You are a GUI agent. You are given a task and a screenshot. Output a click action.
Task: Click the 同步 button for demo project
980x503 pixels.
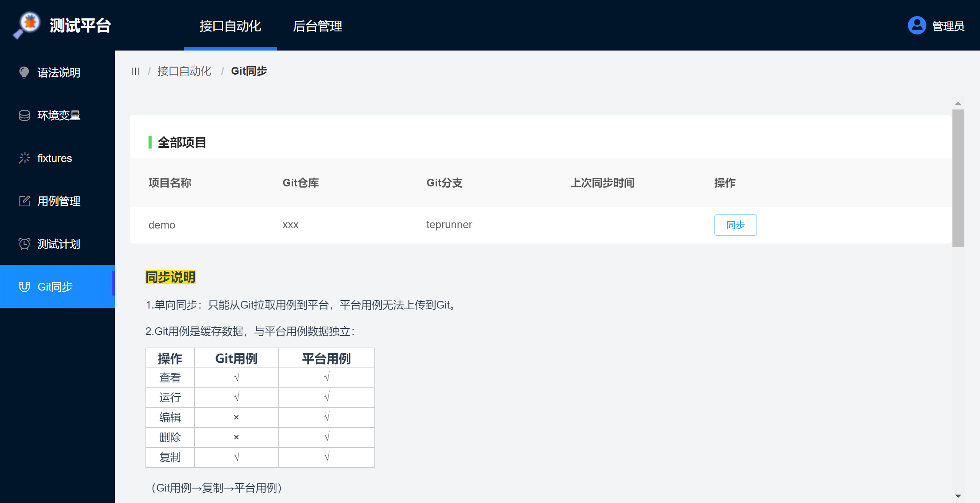click(735, 225)
